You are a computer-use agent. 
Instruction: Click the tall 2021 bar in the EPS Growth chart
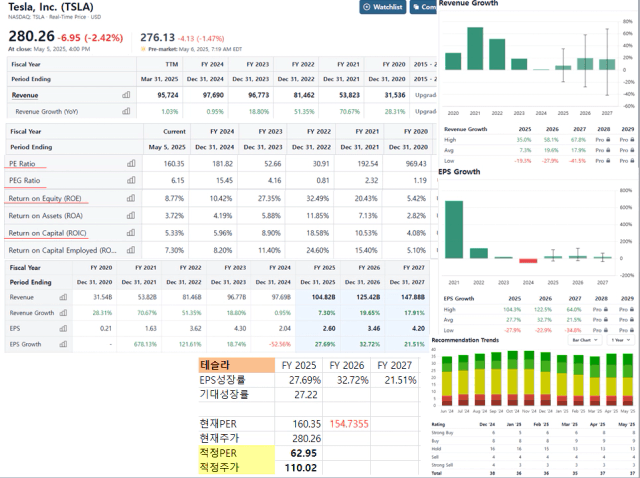coord(454,229)
